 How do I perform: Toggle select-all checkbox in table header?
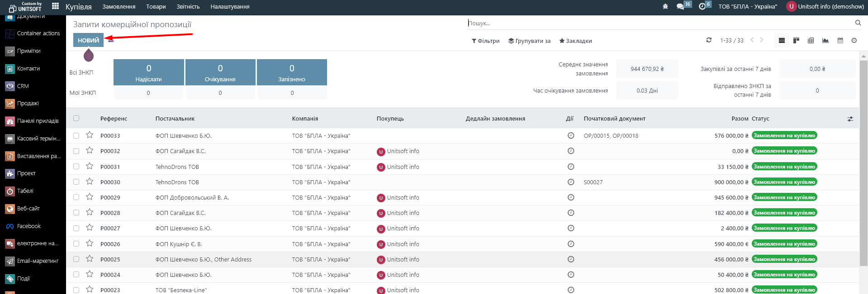coord(76,118)
